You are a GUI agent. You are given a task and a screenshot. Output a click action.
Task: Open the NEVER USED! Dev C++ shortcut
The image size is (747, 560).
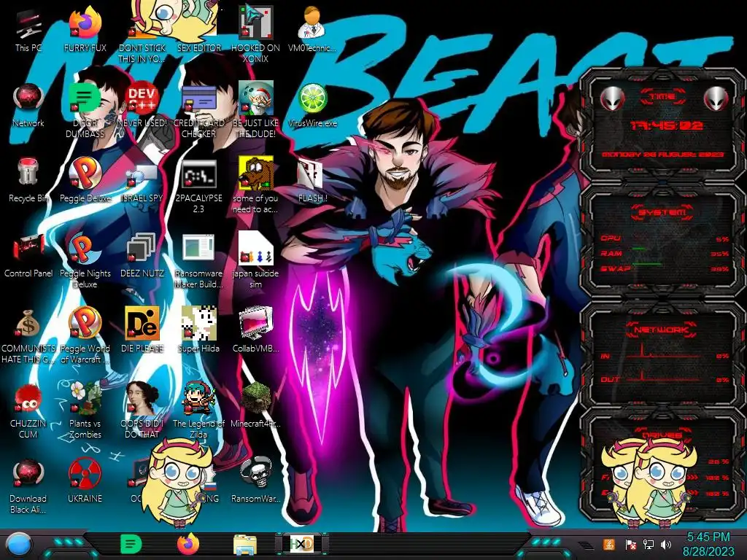(x=142, y=105)
